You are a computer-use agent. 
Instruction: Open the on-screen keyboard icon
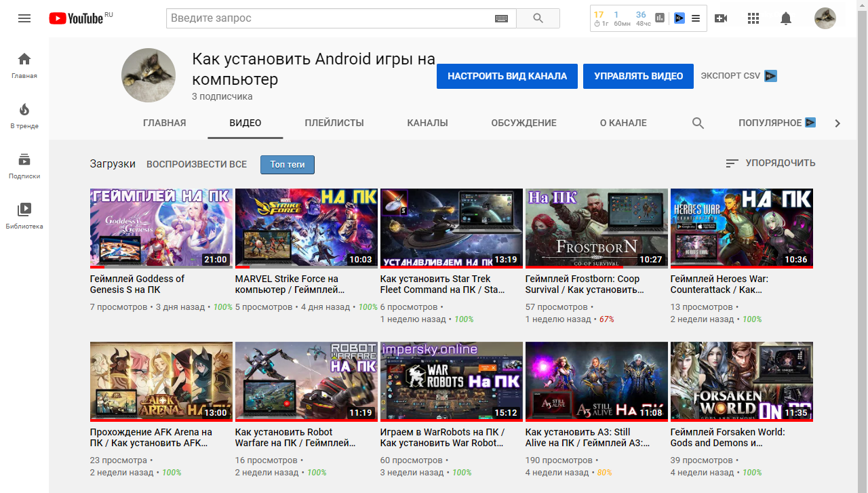coord(501,18)
